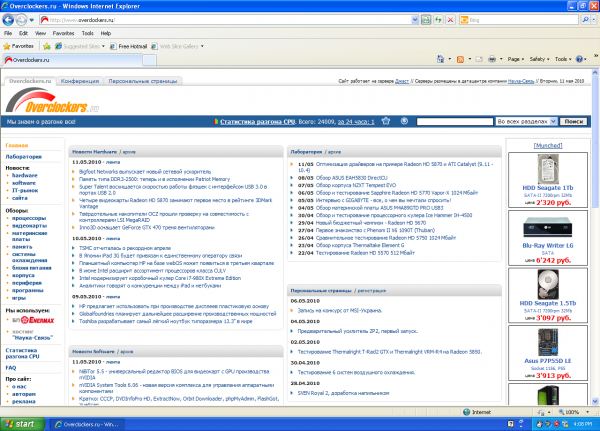This screenshot has height=431, width=600.
Task: Open hardware news sidebar link
Action: tap(24, 175)
